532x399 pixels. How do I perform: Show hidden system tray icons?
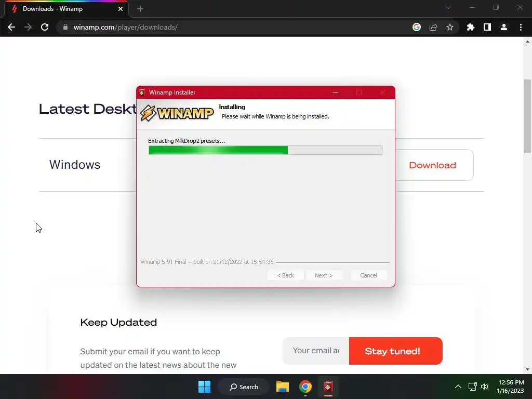(x=458, y=387)
